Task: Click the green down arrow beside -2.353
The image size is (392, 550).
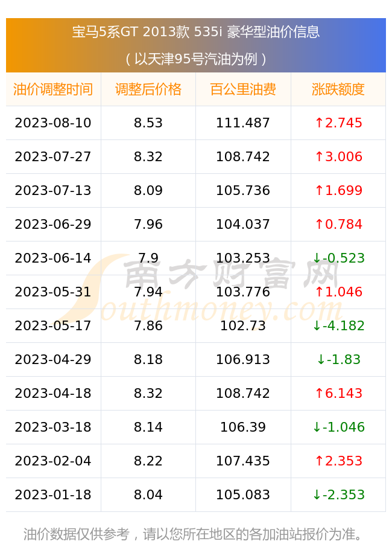Action: [x=317, y=495]
